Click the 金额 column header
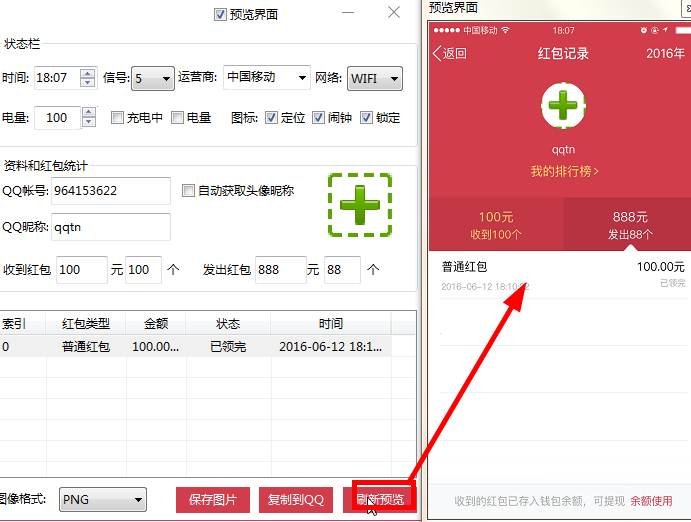Screen dimensions: 691x522 [156, 324]
